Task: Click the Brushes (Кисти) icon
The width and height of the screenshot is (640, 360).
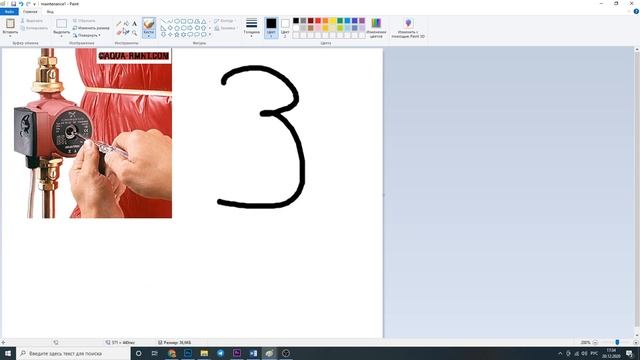Action: tap(149, 24)
